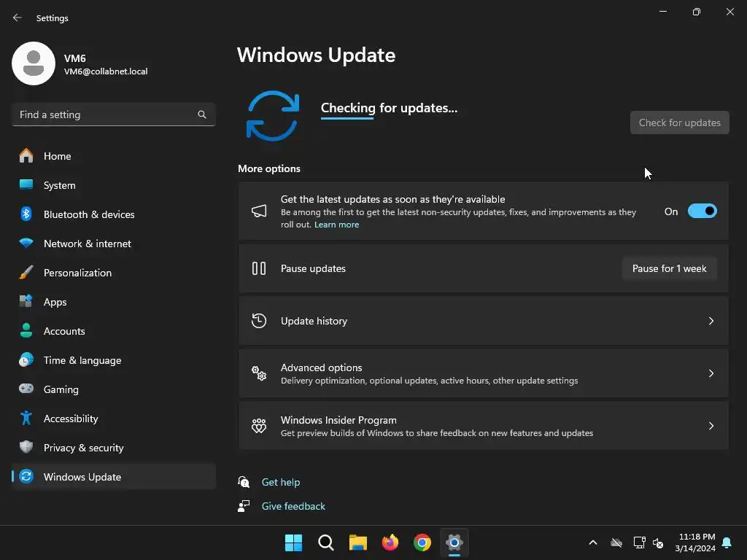Click the taskbar clock showing 11:18 PM
Screen dimensions: 747x560
695,542
